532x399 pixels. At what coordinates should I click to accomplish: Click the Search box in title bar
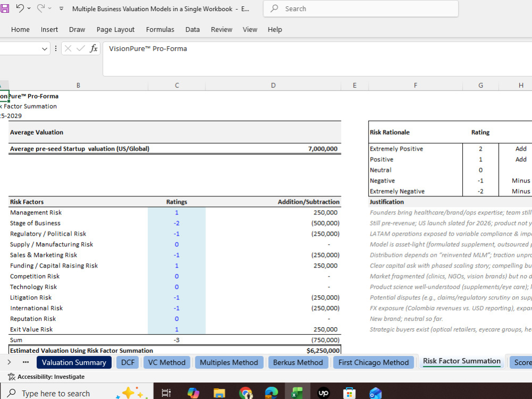click(361, 9)
